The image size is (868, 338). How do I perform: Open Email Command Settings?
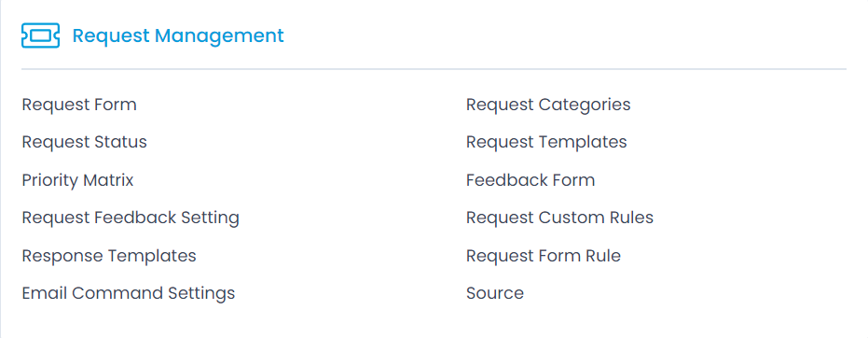click(129, 293)
